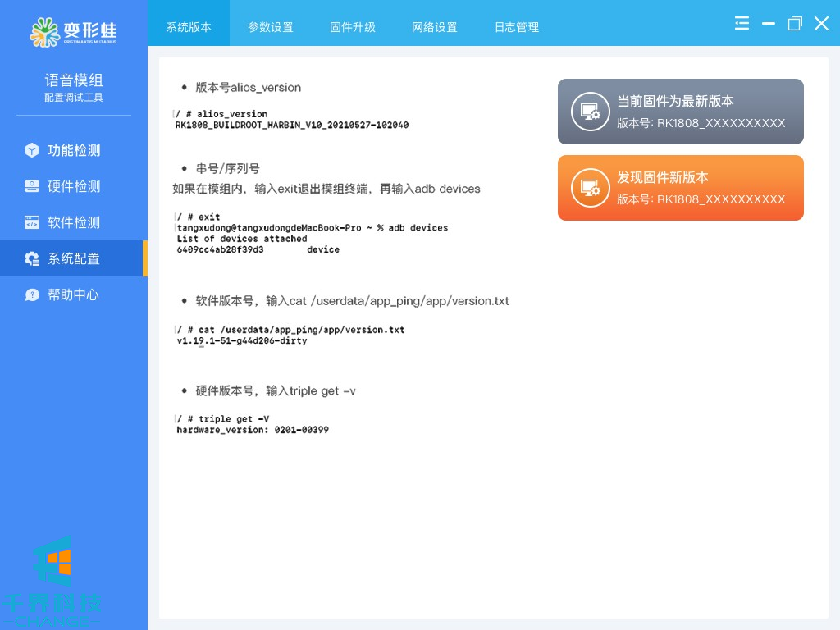Maximize the application window
The height and width of the screenshot is (630, 840).
click(x=794, y=24)
